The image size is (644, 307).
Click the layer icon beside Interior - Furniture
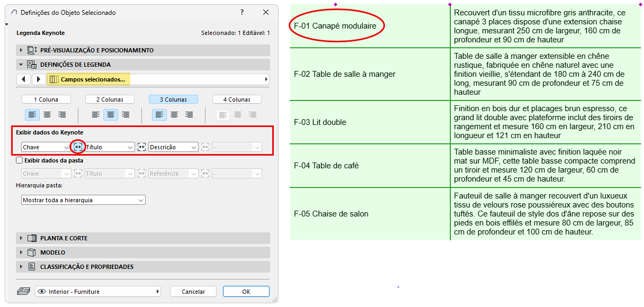click(24, 292)
